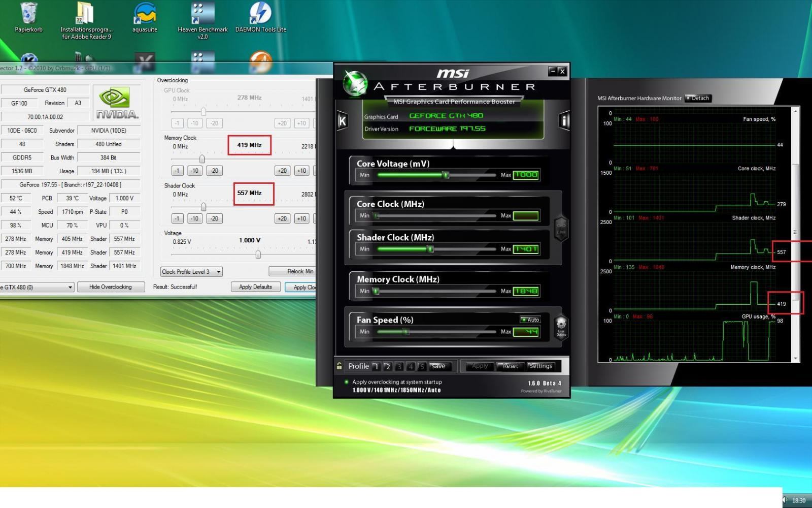Click Shader Clock -20 in Inspector
812x508 pixels.
(214, 218)
